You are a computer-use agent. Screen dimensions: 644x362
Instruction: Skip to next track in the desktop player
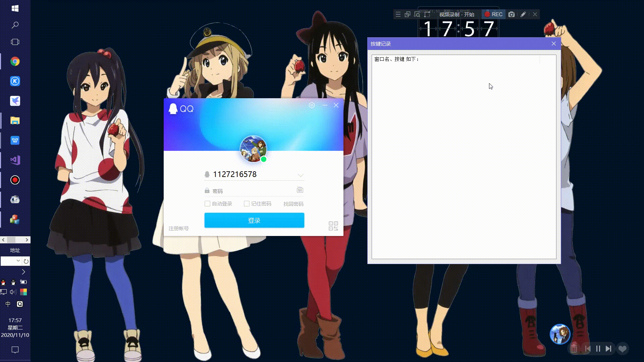(608, 349)
